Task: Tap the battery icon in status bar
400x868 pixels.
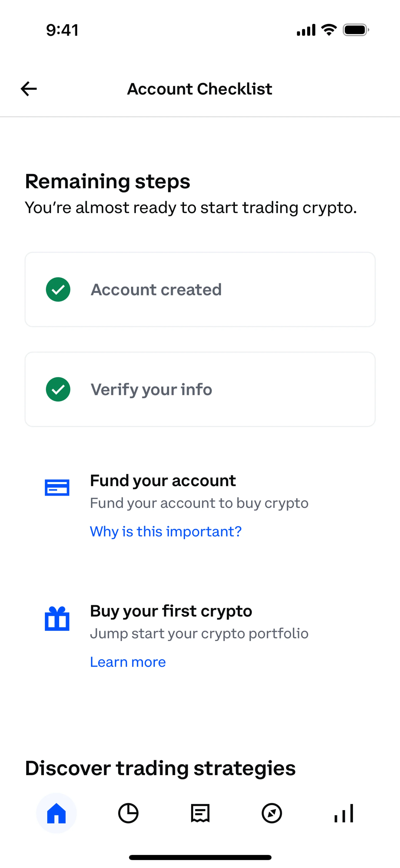Action: [x=356, y=30]
